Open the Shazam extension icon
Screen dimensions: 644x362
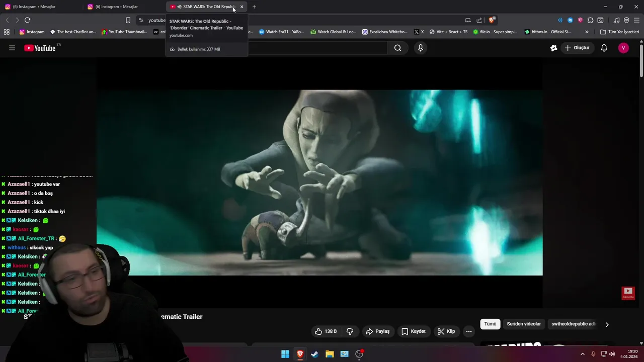click(x=570, y=20)
